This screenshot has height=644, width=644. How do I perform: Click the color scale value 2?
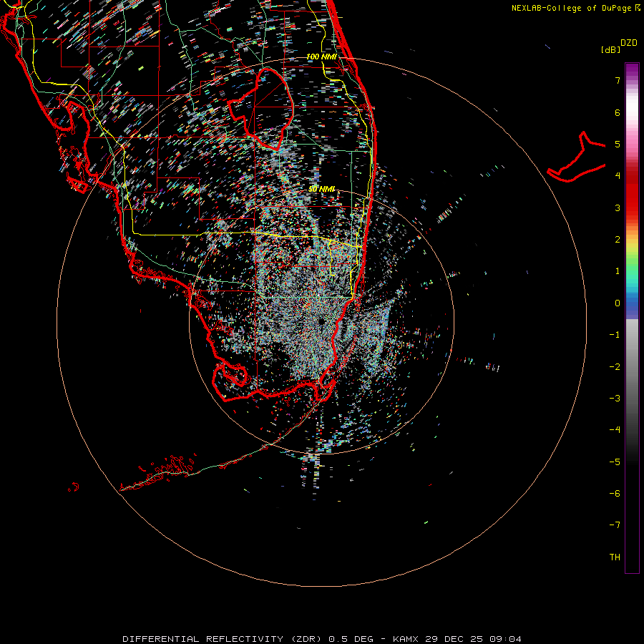618,240
